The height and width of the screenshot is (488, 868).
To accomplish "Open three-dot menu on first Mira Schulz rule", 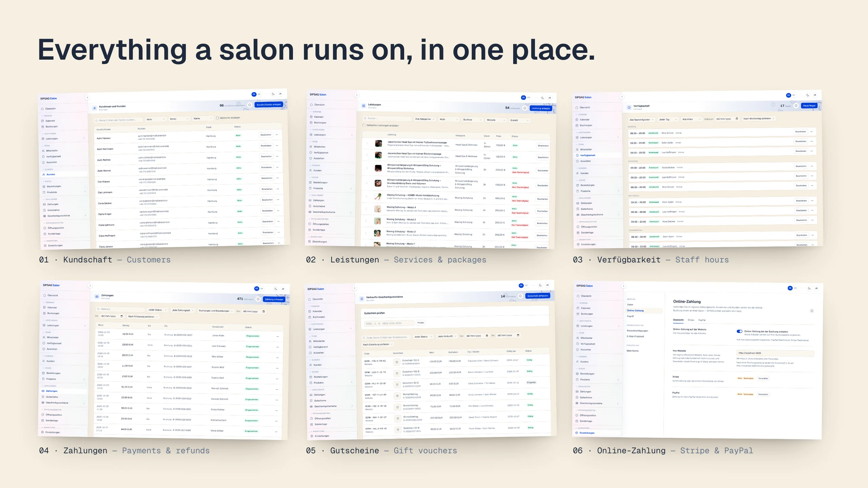I will (x=811, y=131).
